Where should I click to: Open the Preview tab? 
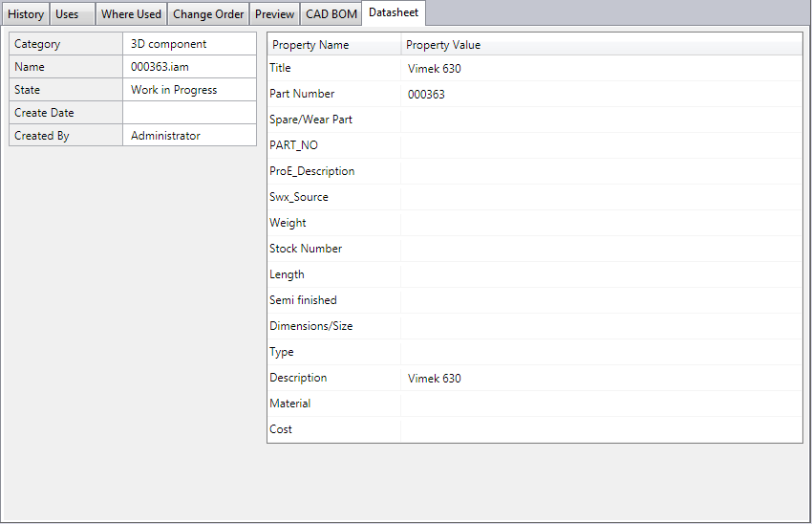tap(274, 14)
